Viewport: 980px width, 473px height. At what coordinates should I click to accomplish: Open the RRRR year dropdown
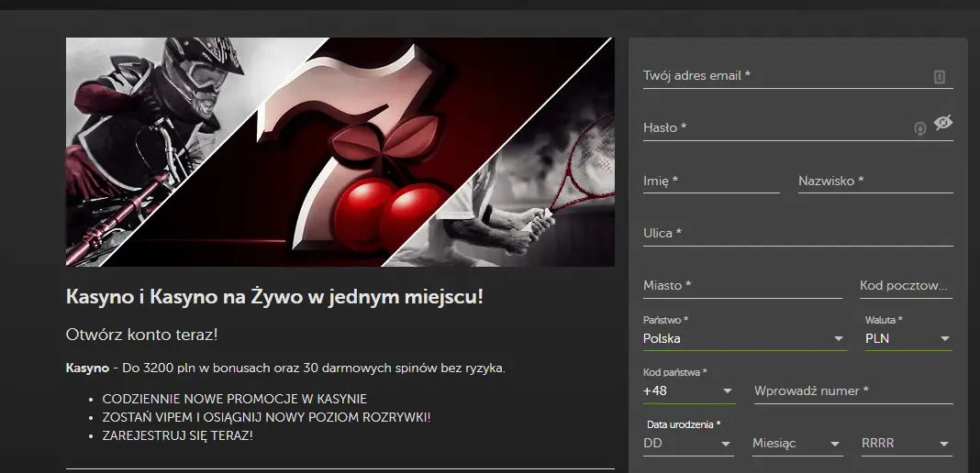[x=907, y=444]
